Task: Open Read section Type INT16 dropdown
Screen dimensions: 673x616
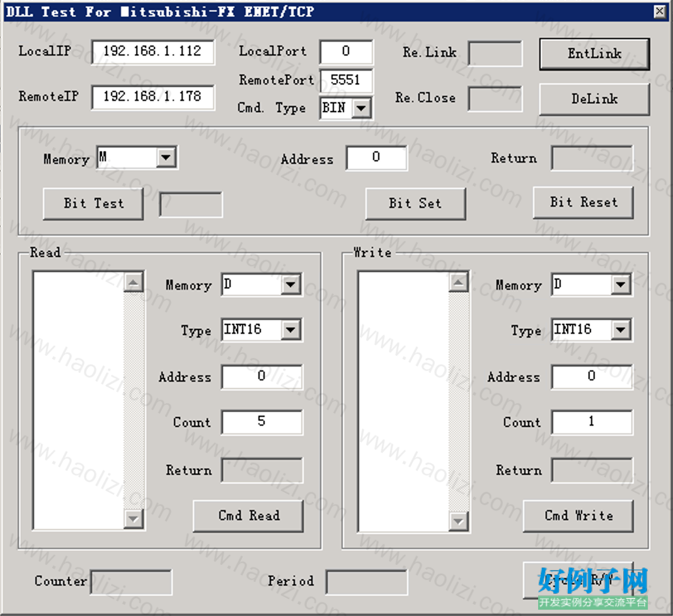Action: 290,329
